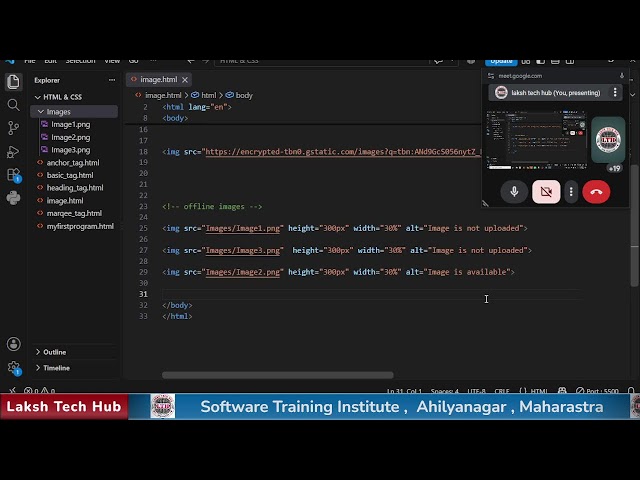Open the Source Control view
Viewport: 640px width, 480px height.
coord(13,128)
